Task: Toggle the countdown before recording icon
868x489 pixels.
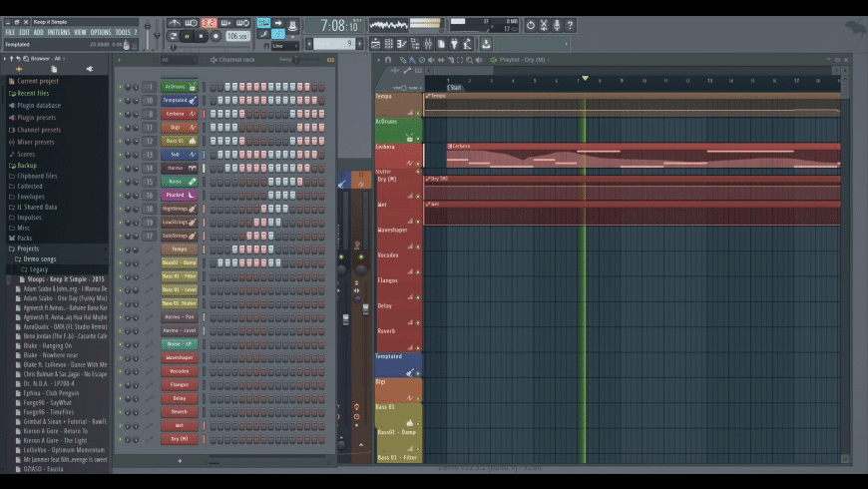Action: 209,23
